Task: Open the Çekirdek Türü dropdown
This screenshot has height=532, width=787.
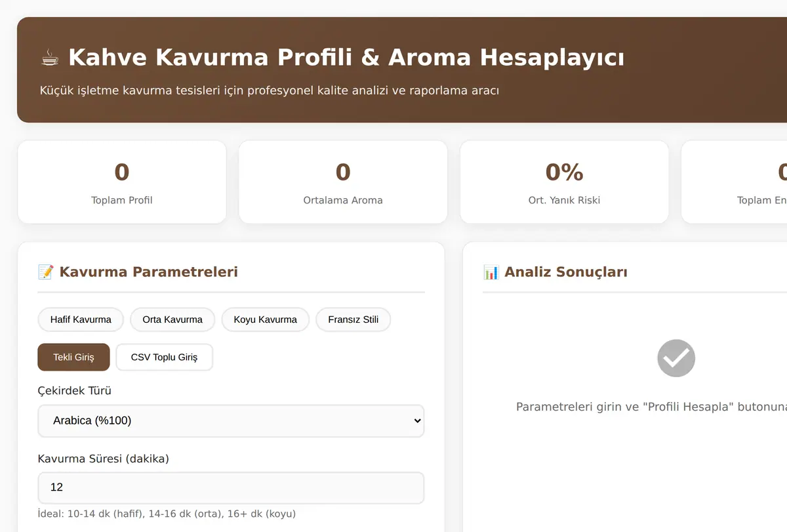Action: pyautogui.click(x=231, y=420)
